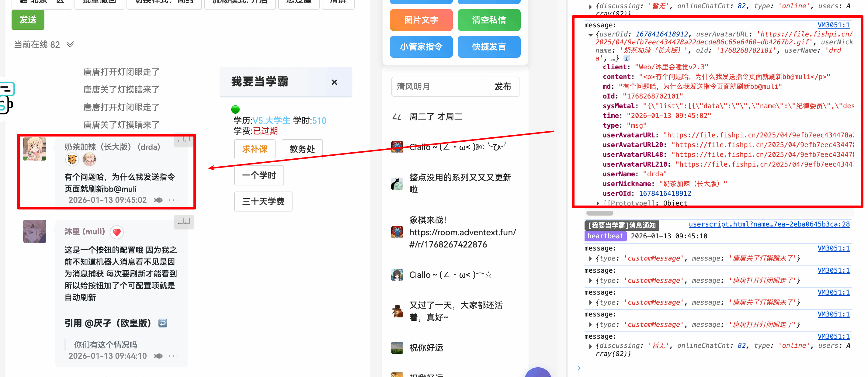Expand the [[Prototype]] Object entry

598,203
